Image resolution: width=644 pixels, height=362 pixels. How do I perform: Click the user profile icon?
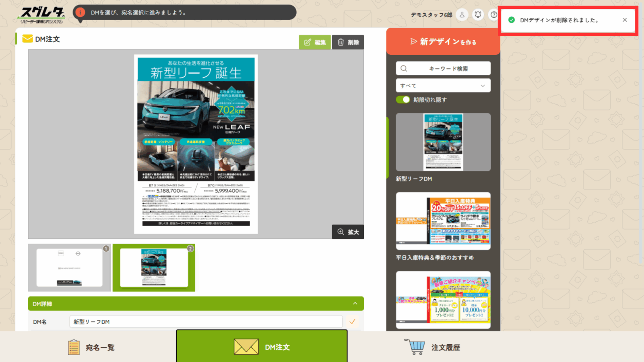tap(462, 15)
